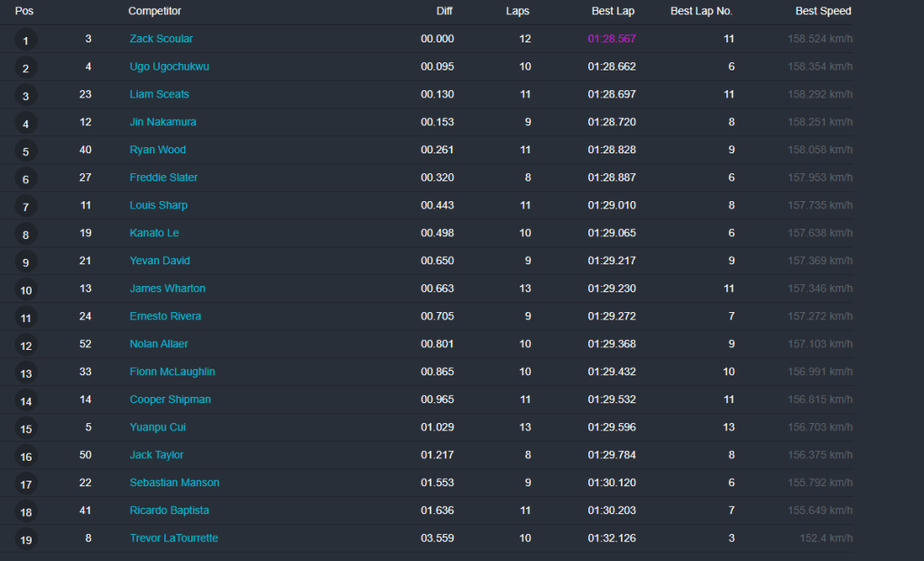Click the name Fionn McLaughlin
The width and height of the screenshot is (924, 561).
171,372
